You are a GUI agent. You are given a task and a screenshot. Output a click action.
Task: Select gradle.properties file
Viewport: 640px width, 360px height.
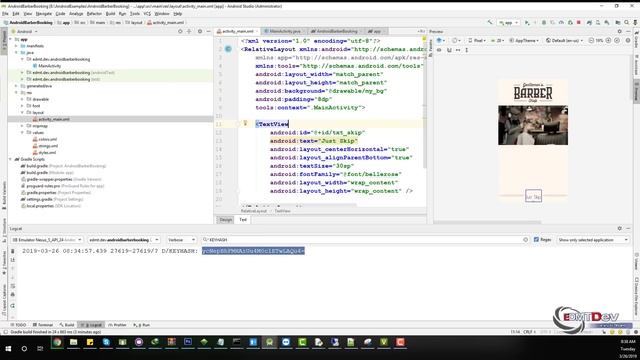point(42,192)
